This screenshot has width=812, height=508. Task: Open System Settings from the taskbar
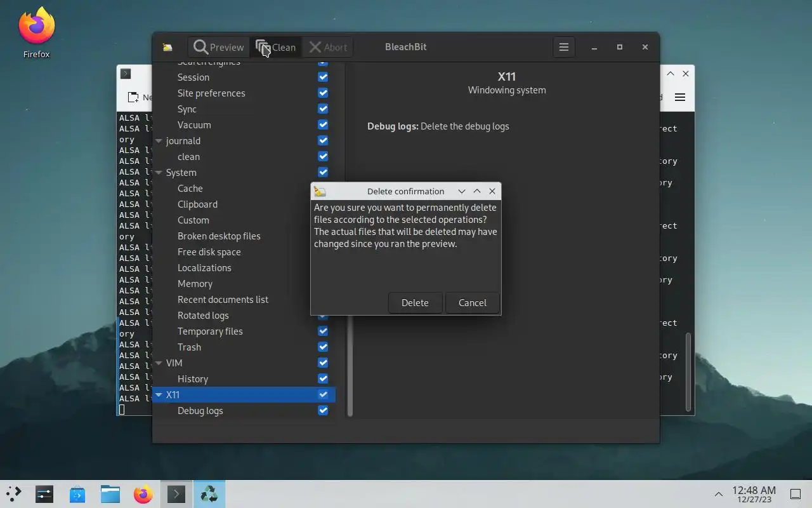(x=44, y=494)
